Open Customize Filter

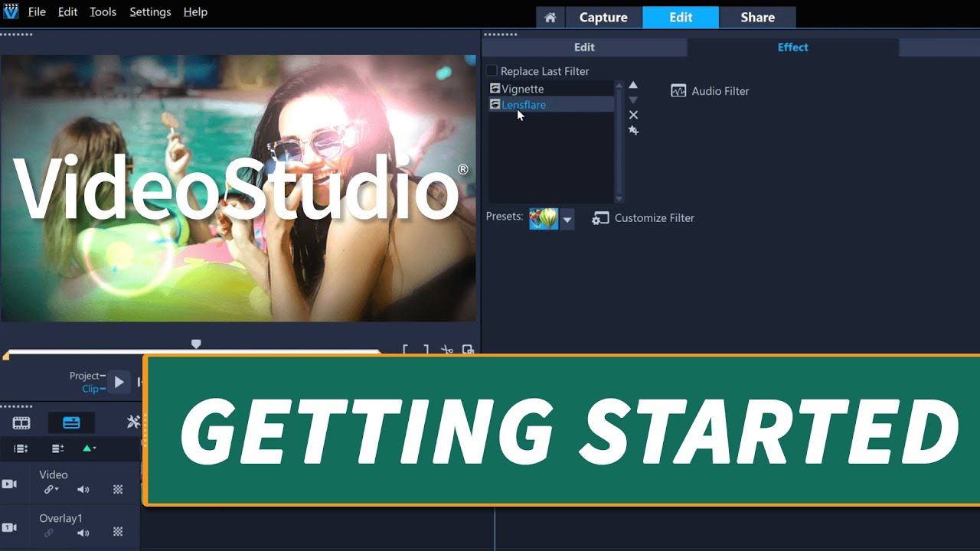point(643,218)
